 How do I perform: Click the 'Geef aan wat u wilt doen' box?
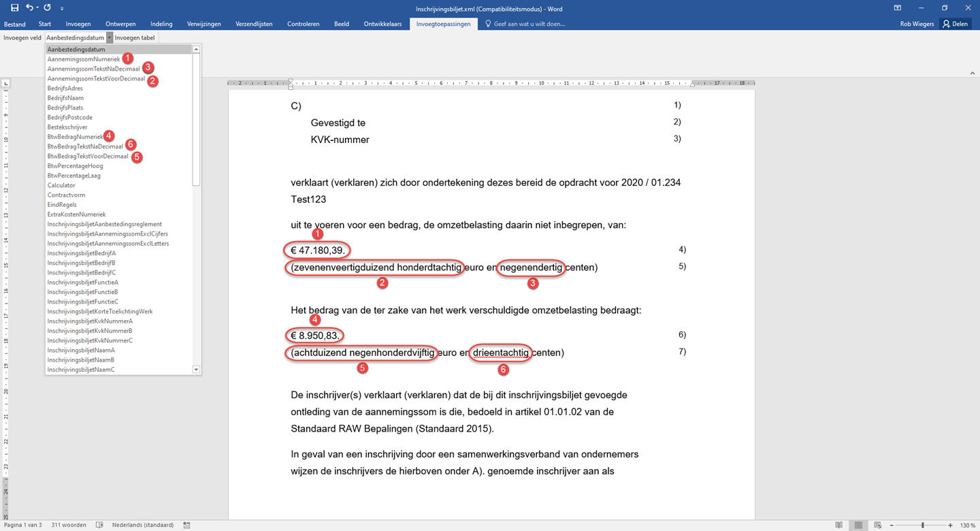click(x=529, y=24)
